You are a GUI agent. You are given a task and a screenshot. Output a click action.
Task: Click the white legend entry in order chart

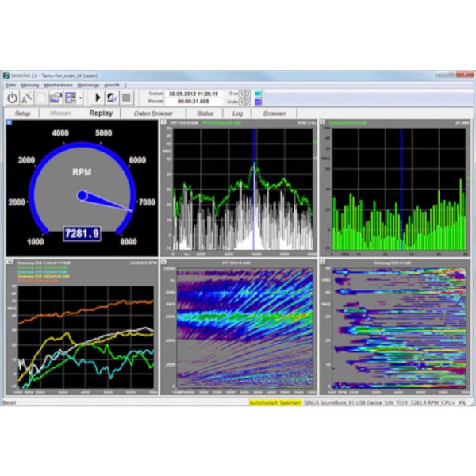[x=44, y=263]
